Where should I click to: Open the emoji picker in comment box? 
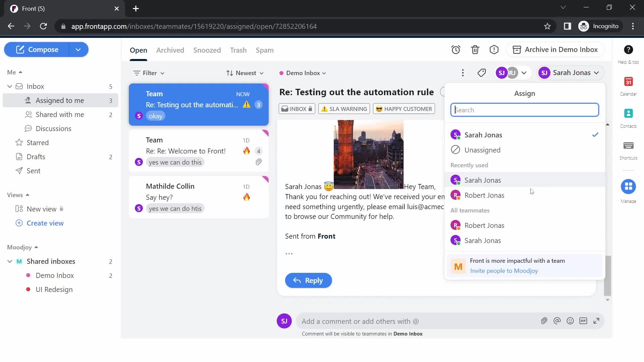click(x=570, y=321)
